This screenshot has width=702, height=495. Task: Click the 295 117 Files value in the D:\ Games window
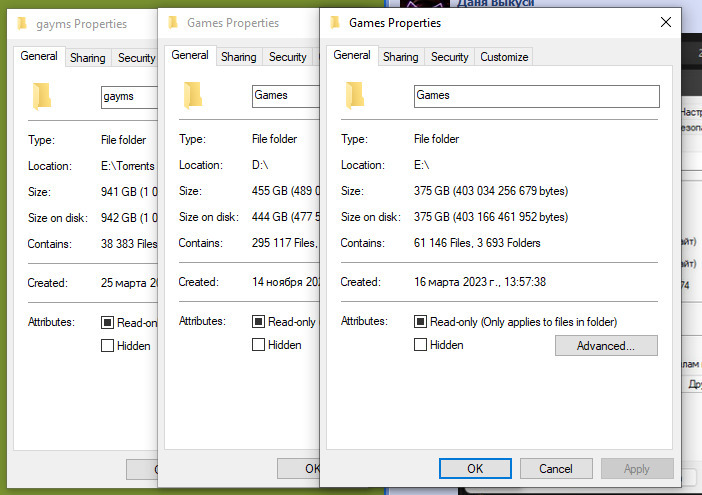click(x=285, y=243)
